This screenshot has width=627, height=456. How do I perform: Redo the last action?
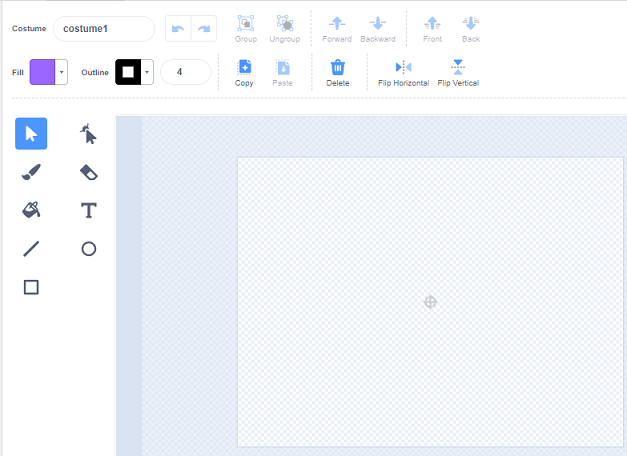204,28
